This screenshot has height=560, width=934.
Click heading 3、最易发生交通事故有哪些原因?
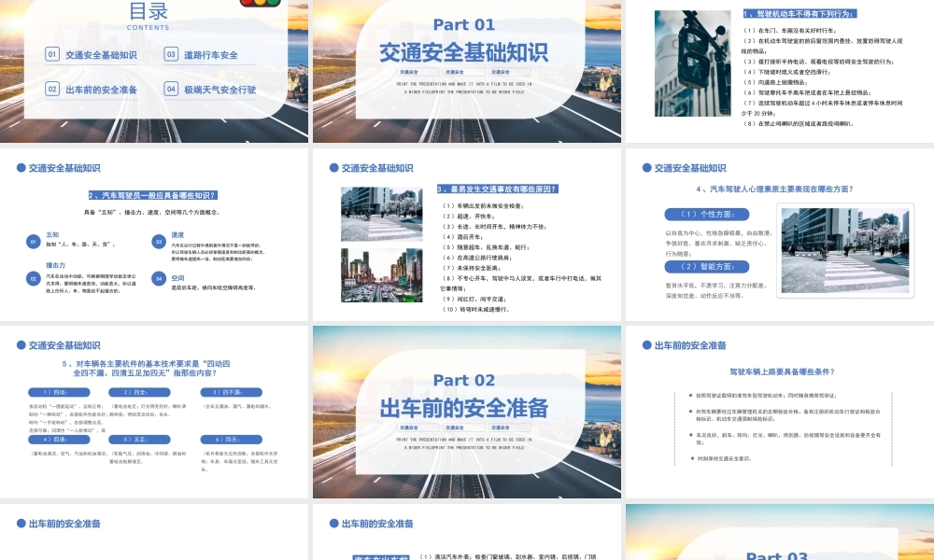coord(498,189)
